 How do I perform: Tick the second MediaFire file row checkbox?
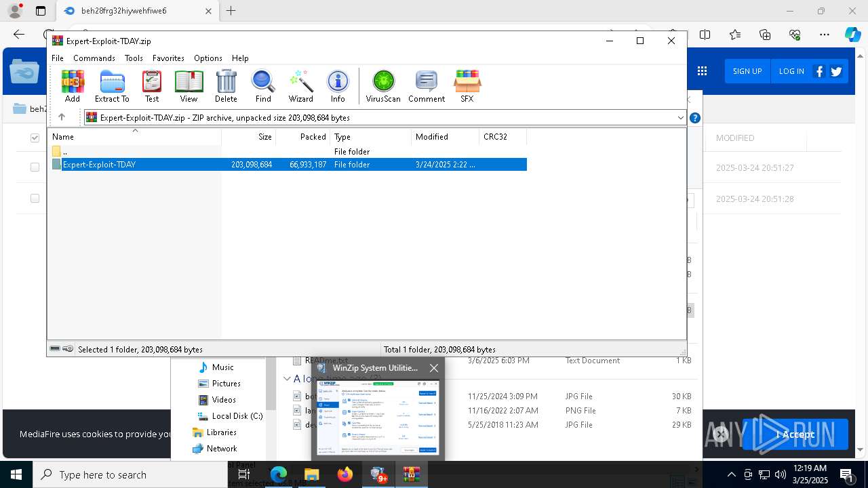click(35, 199)
